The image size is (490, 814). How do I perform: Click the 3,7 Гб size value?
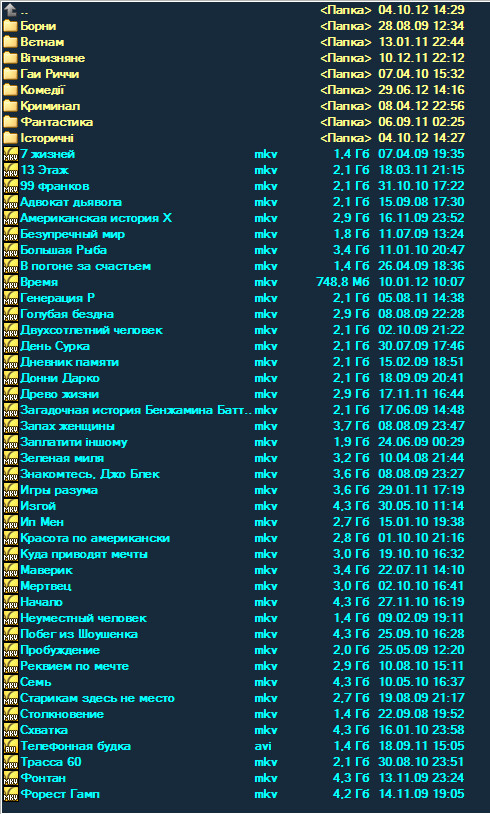(x=351, y=427)
